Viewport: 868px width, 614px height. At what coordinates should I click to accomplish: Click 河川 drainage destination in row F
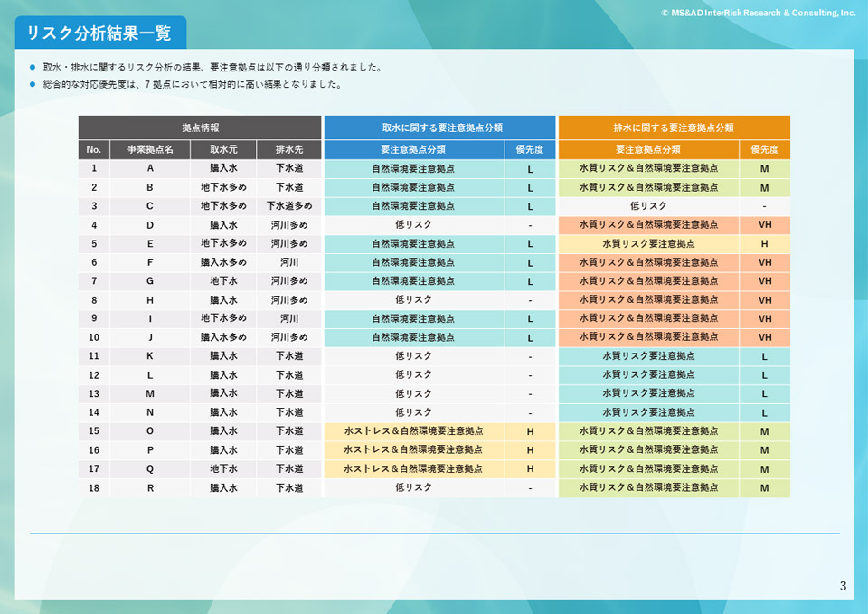tap(289, 262)
